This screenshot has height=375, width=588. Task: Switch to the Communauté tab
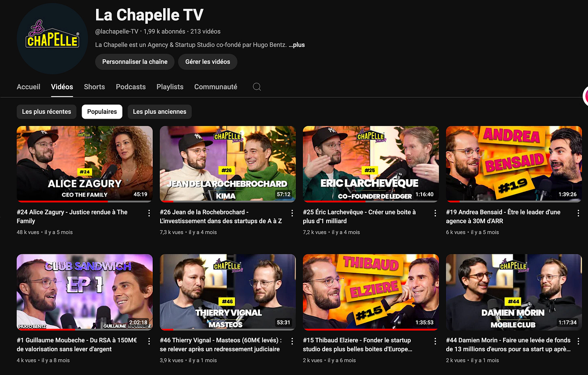tap(216, 87)
